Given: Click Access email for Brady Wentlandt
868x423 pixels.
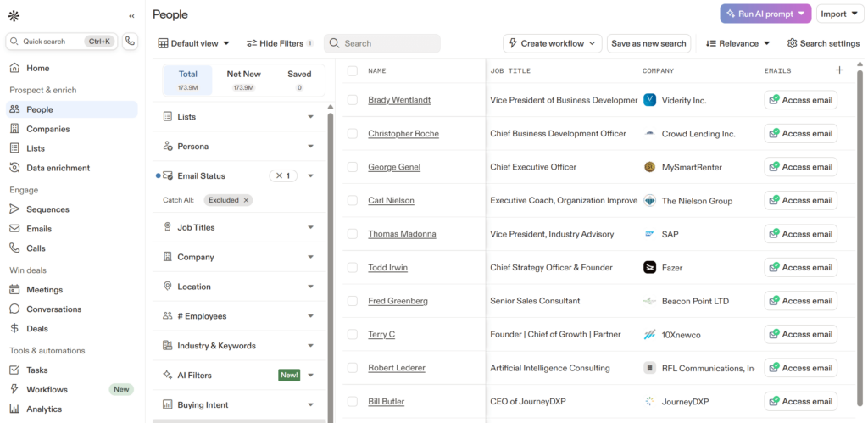Looking at the screenshot, I should point(800,100).
